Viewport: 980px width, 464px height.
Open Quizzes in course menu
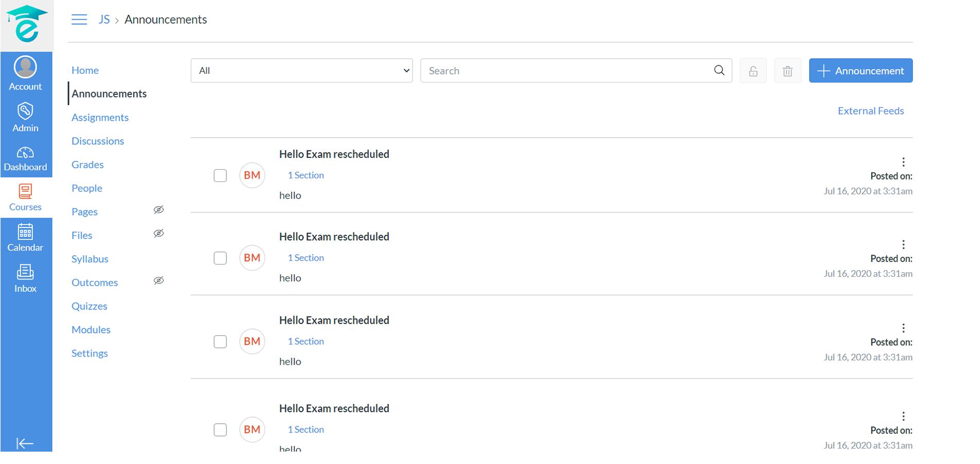point(89,306)
